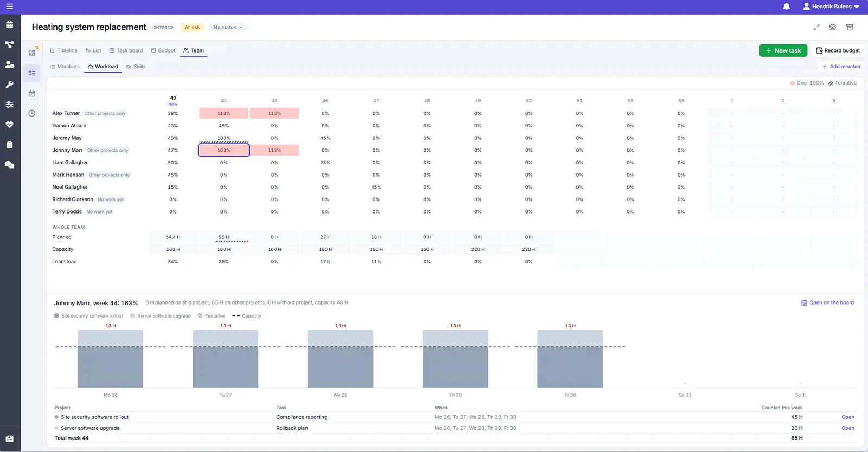The height and width of the screenshot is (452, 868).
Task: Open Hendrik Bulens user menu
Action: [x=831, y=7]
